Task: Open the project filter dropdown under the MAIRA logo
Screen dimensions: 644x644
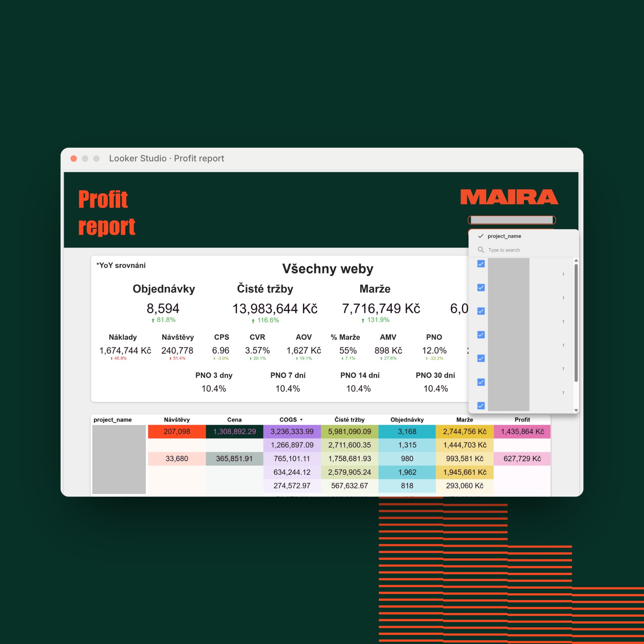Action: [x=512, y=220]
